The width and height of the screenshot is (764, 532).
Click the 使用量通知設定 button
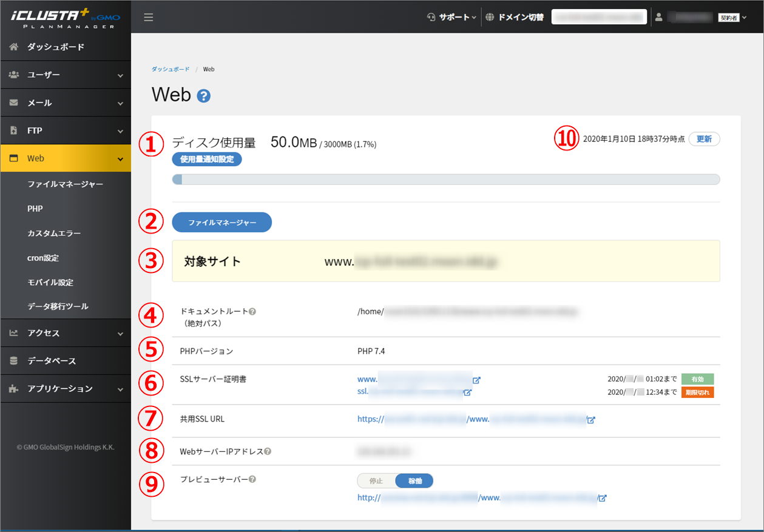click(206, 159)
